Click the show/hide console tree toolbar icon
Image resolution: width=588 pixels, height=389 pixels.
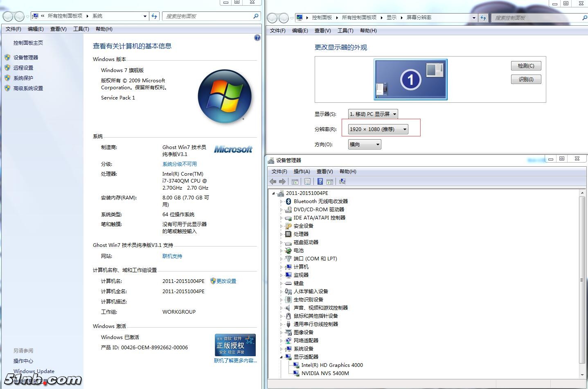[x=295, y=181]
